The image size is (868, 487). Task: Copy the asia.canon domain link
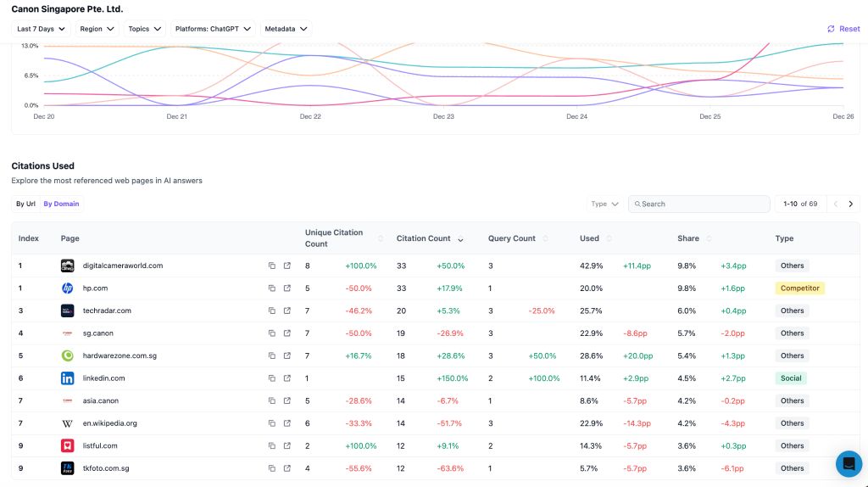coord(272,400)
